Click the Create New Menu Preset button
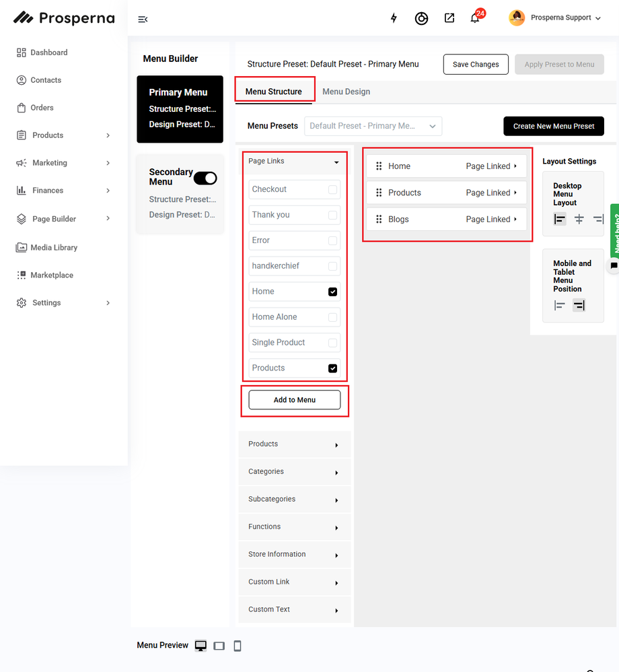 (x=553, y=126)
